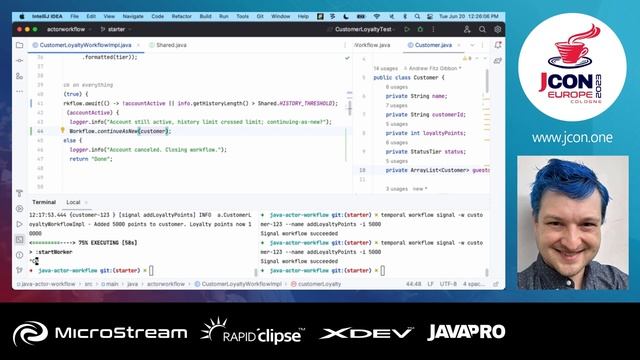Open the IntelliJ IDEA application menu

(47, 16)
